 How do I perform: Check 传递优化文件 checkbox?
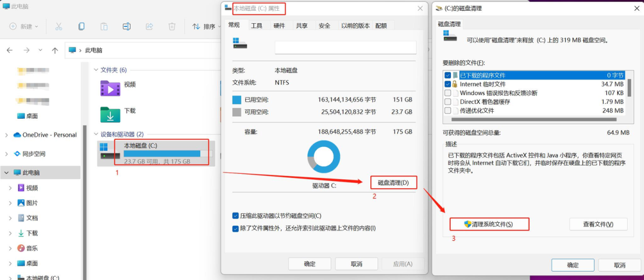click(x=448, y=110)
